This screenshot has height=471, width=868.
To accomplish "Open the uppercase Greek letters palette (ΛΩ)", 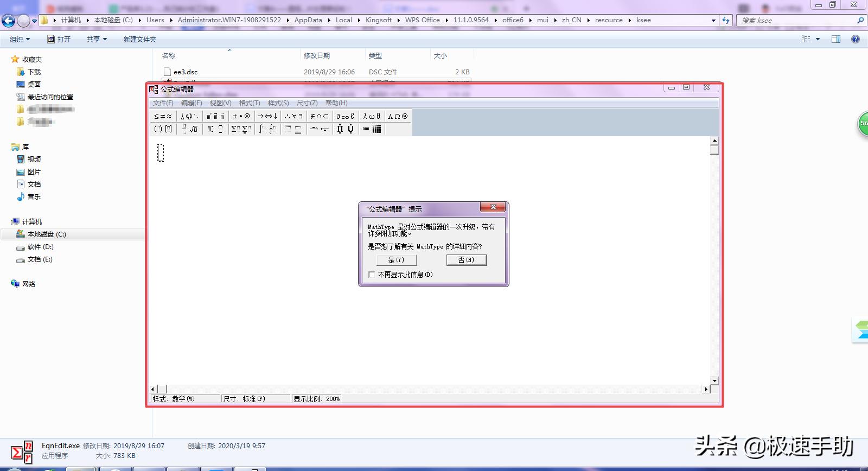I will coord(398,116).
